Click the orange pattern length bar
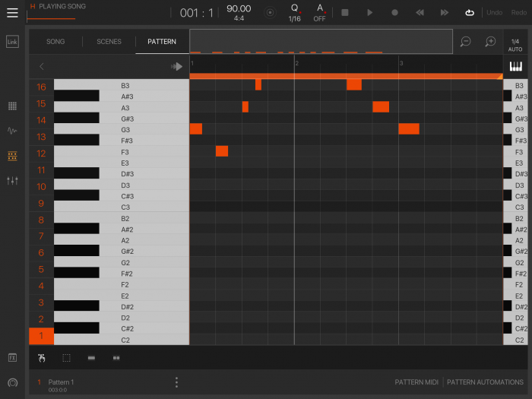This screenshot has width=532, height=399. 346,76
